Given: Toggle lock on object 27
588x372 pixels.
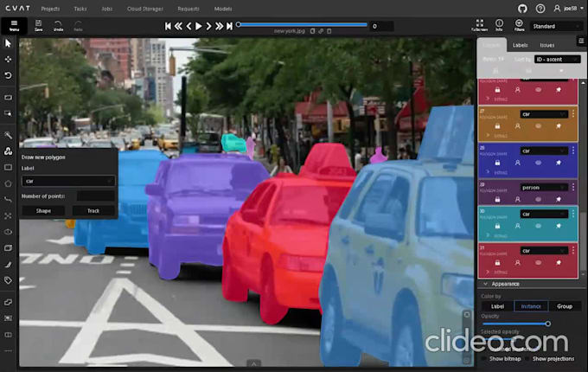Looking at the screenshot, I should point(497,125).
